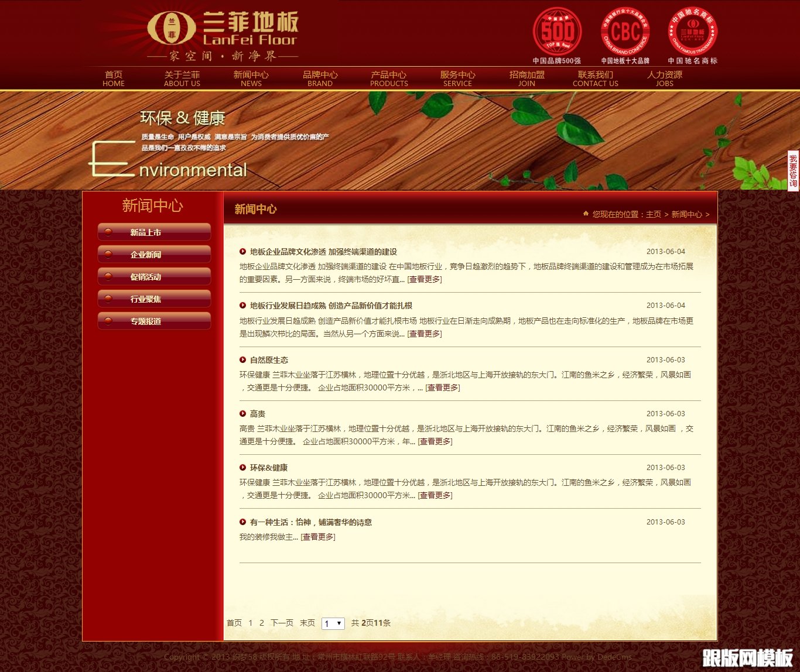Click 末页 pagination link

point(307,623)
